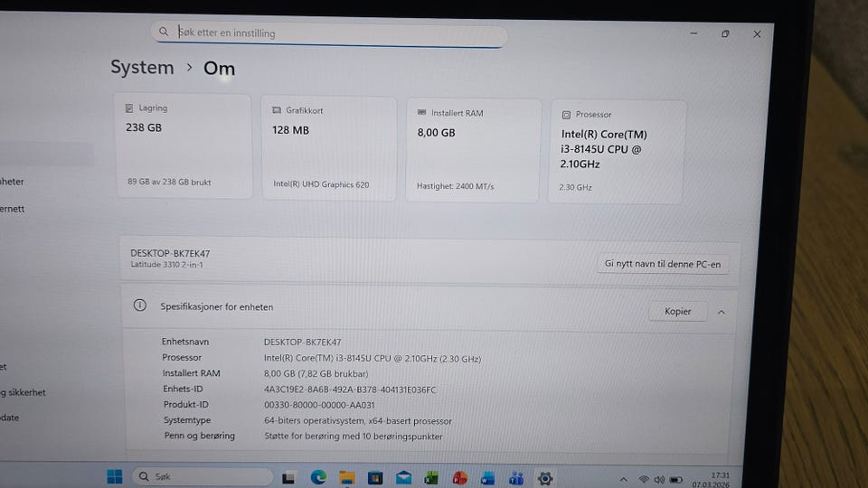
Task: Click the Windows Start button
Action: click(115, 476)
